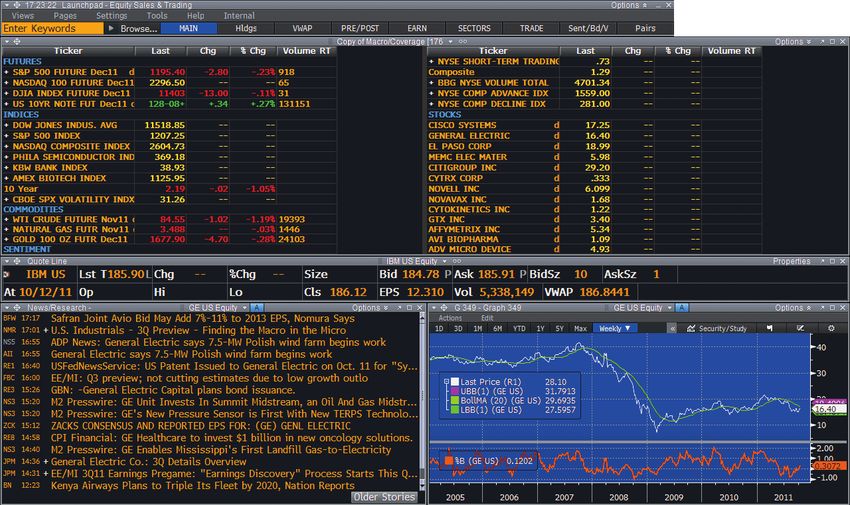Image resolution: width=850 pixels, height=505 pixels.
Task: Collapse the chart toolbar double-arrow icon
Action: [x=672, y=328]
